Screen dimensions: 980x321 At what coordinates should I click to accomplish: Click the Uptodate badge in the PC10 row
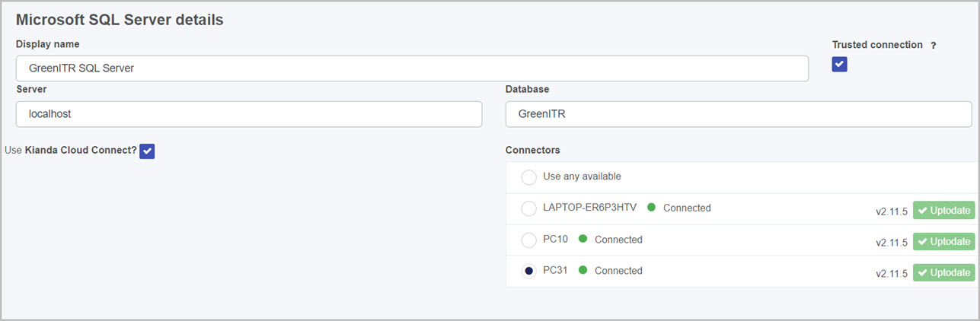(943, 241)
